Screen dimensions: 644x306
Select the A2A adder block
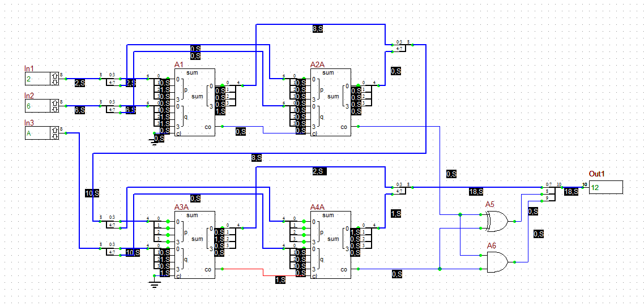pos(331,102)
